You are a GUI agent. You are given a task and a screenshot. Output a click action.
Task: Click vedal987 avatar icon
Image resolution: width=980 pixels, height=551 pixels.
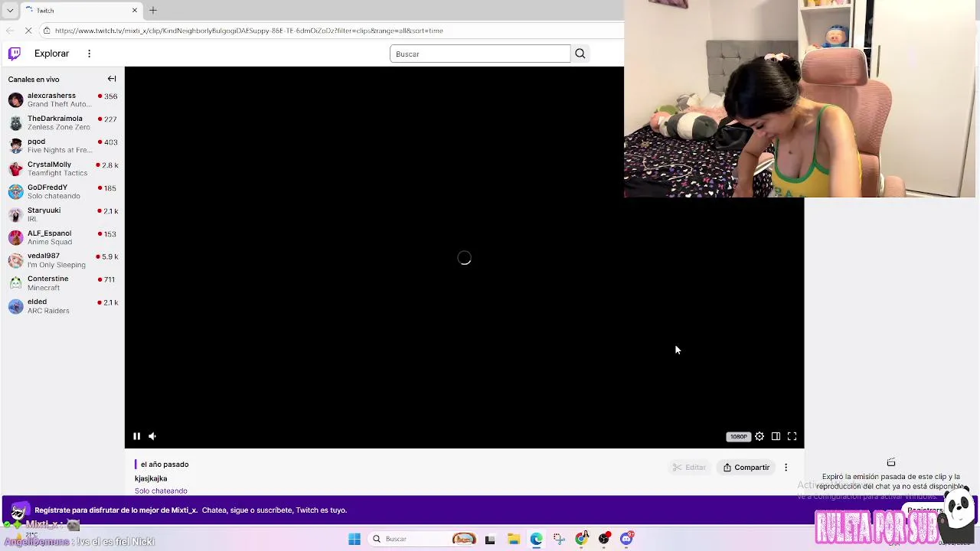15,261
